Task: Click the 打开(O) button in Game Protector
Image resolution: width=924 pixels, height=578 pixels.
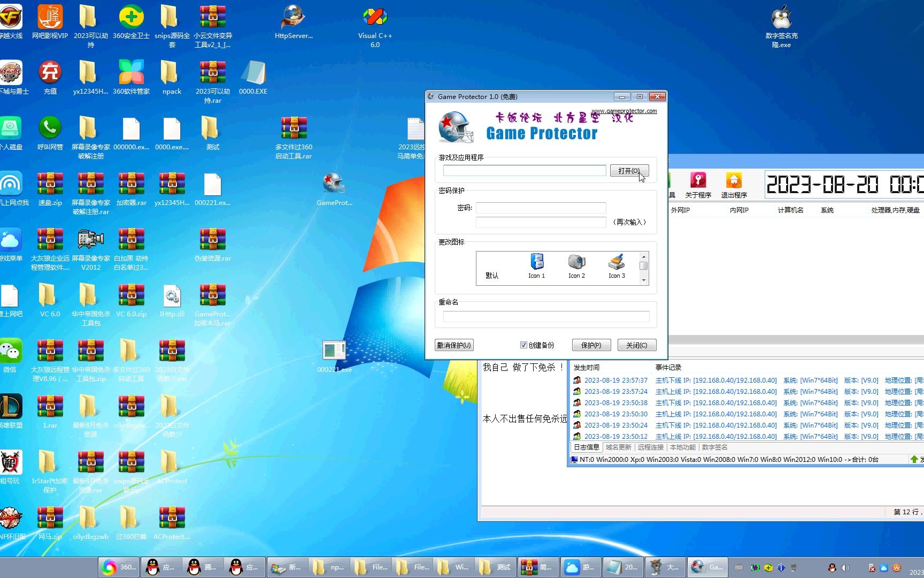Action: (629, 171)
